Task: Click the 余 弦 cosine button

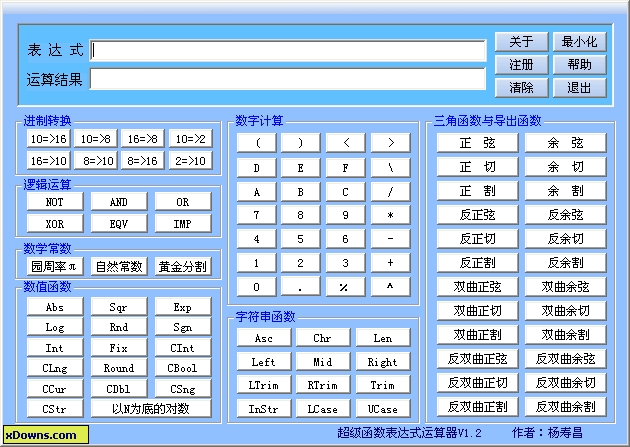Action: click(565, 143)
